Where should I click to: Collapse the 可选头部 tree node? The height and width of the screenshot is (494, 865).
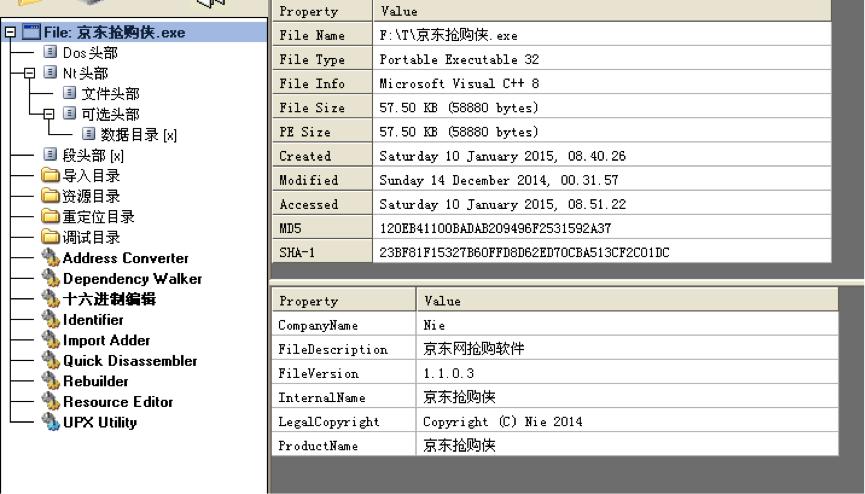pos(49,114)
